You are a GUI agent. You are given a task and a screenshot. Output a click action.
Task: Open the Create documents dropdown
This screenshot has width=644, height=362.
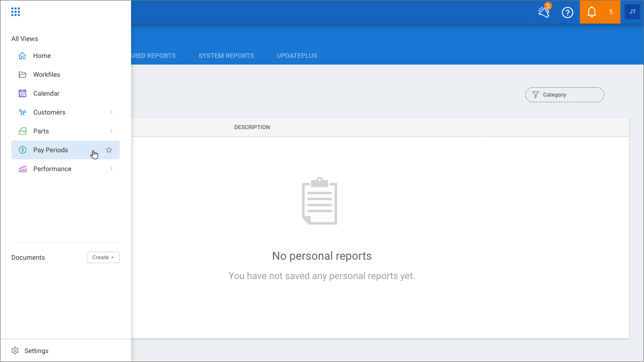[103, 257]
